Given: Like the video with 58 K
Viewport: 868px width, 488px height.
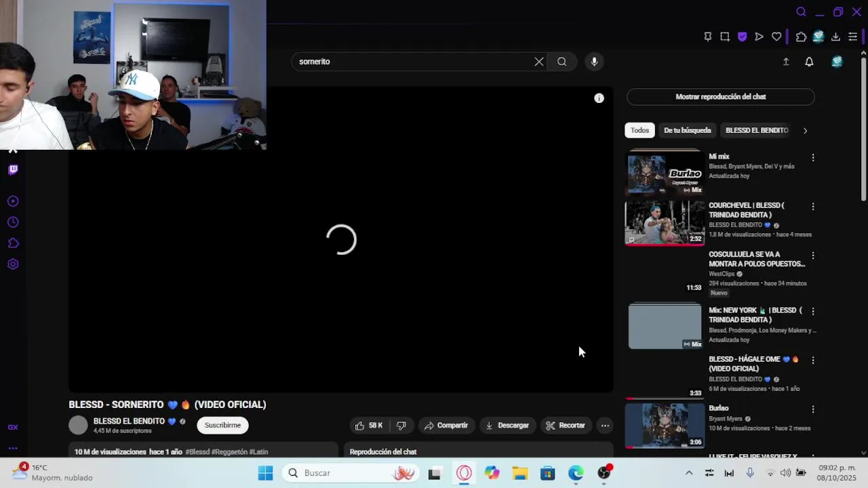Looking at the screenshot, I should (x=368, y=426).
